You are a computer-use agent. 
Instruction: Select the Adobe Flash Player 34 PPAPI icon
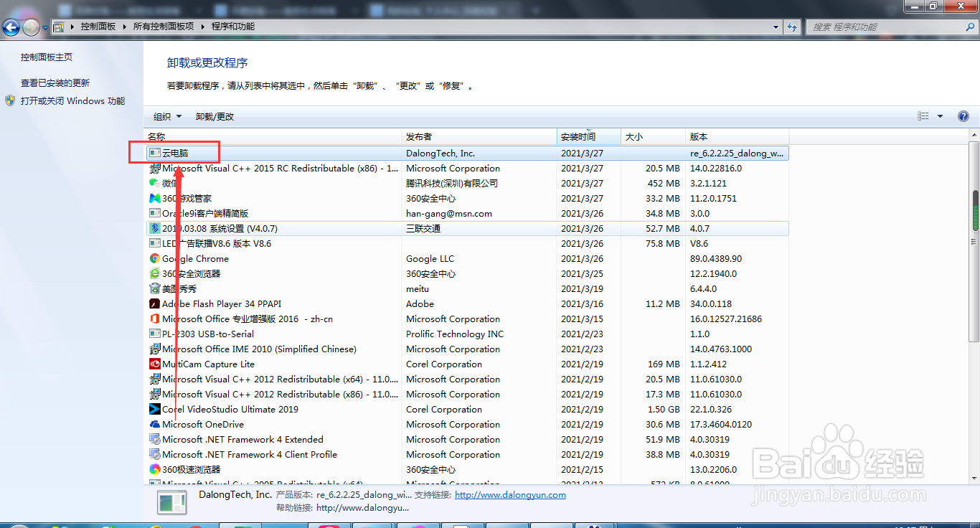pyautogui.click(x=154, y=304)
